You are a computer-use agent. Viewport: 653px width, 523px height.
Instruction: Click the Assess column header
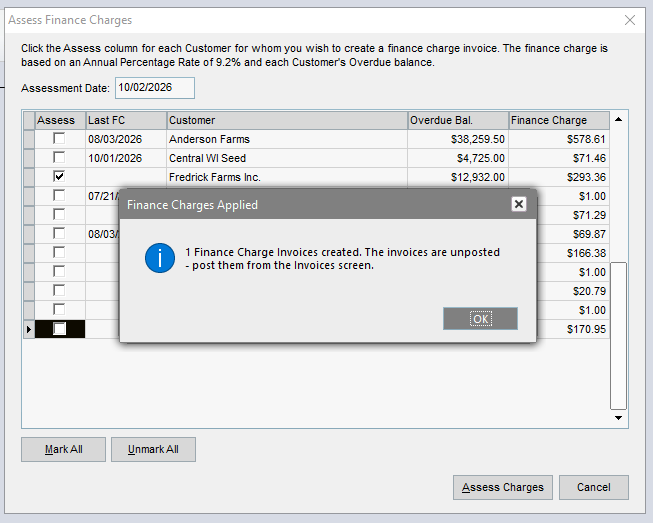(60, 120)
